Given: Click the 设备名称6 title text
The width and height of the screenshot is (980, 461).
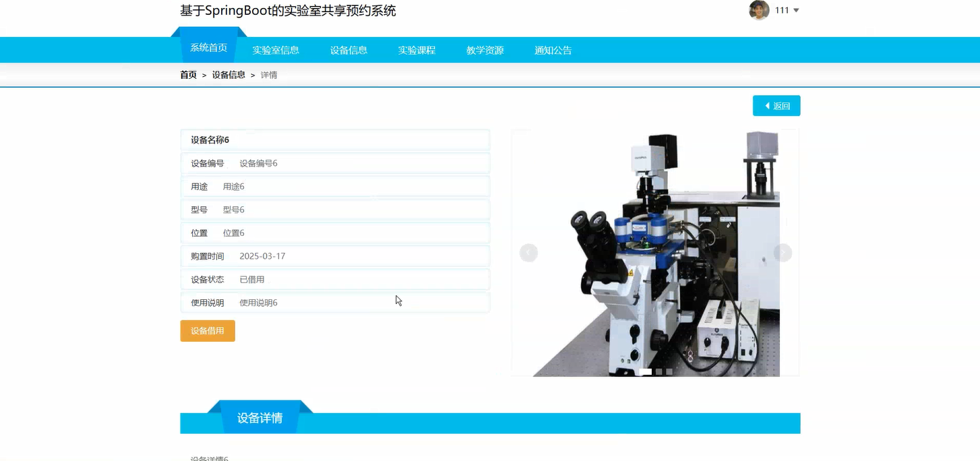Looking at the screenshot, I should [210, 140].
